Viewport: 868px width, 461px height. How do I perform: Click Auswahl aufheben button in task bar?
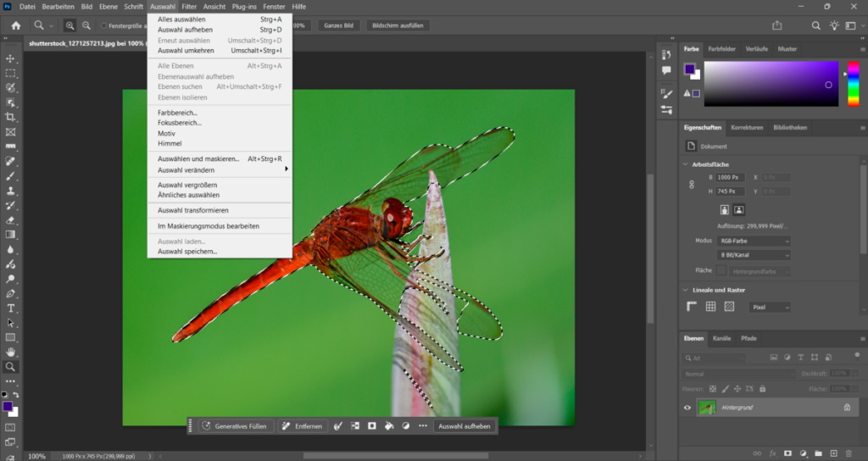pyautogui.click(x=464, y=426)
